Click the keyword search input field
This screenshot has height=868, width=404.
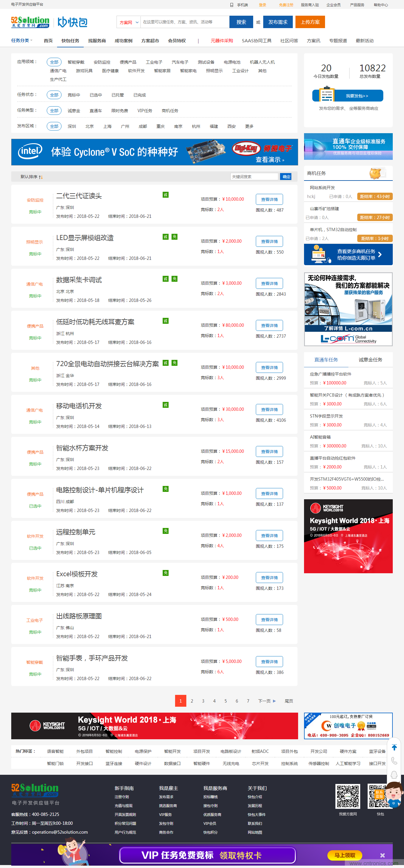254,177
